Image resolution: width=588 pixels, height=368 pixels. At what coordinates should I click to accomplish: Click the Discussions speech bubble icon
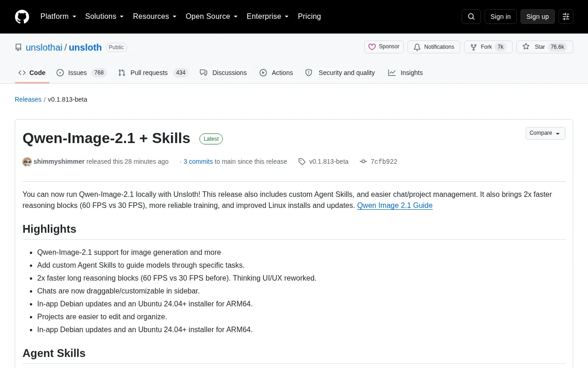tap(204, 73)
